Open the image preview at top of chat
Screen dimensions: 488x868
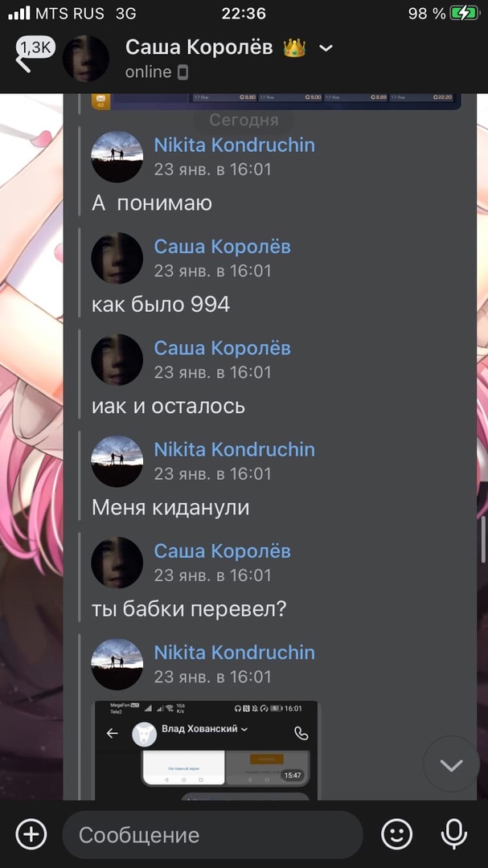pyautogui.click(x=277, y=101)
